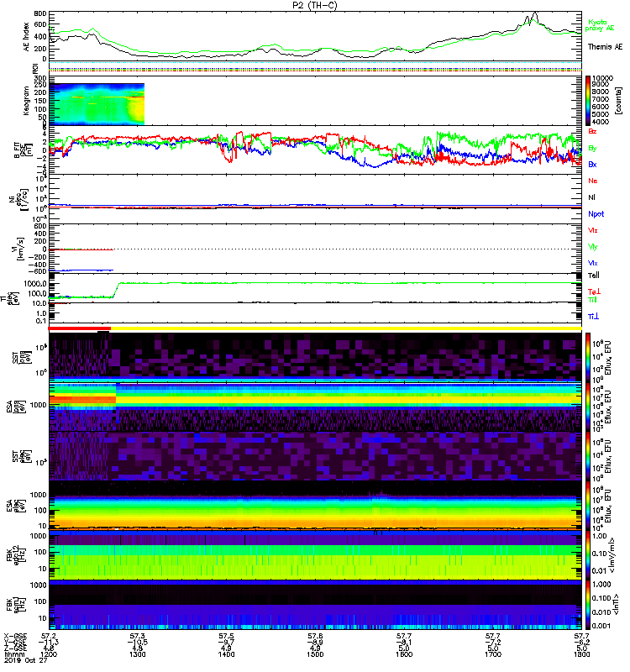Click the ESA ions Eflux color scale bar
The width and height of the screenshot is (630, 672).
tap(588, 407)
